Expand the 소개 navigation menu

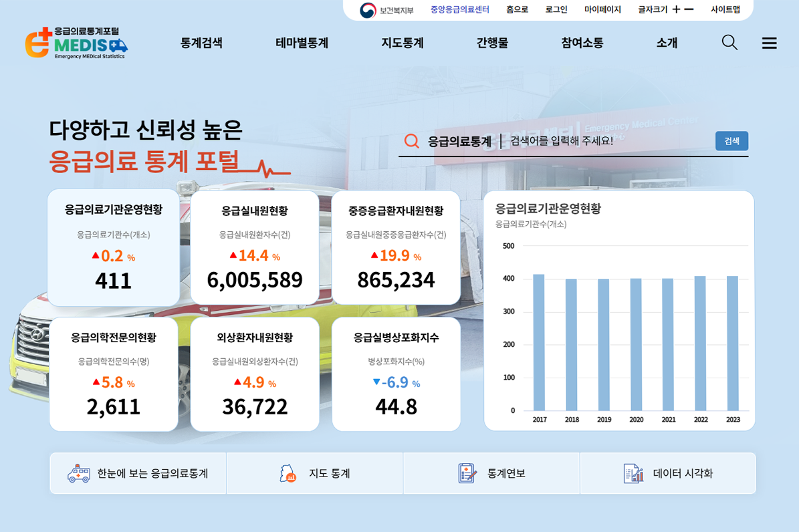tap(667, 43)
